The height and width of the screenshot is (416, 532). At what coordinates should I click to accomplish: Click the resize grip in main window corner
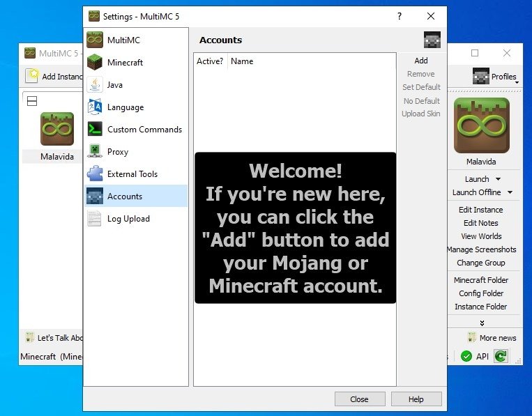coord(519,362)
